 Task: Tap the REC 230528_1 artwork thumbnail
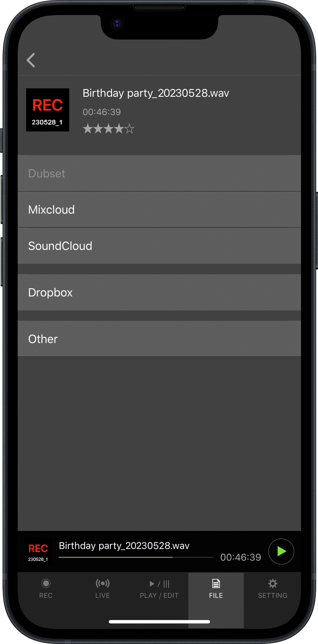(x=48, y=110)
